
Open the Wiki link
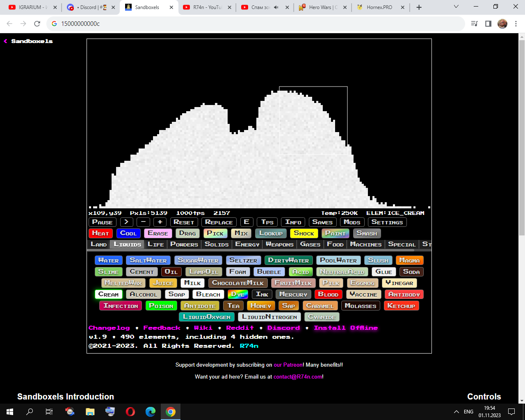click(203, 328)
